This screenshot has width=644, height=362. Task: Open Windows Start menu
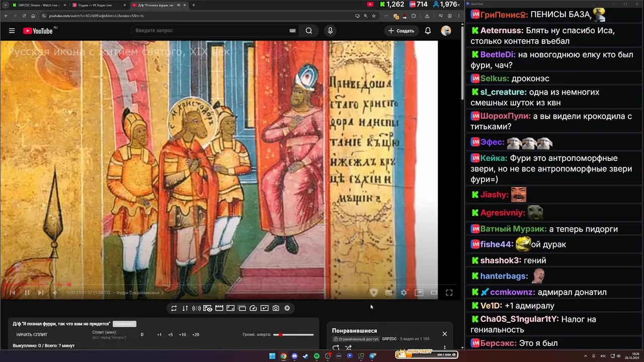pyautogui.click(x=272, y=356)
